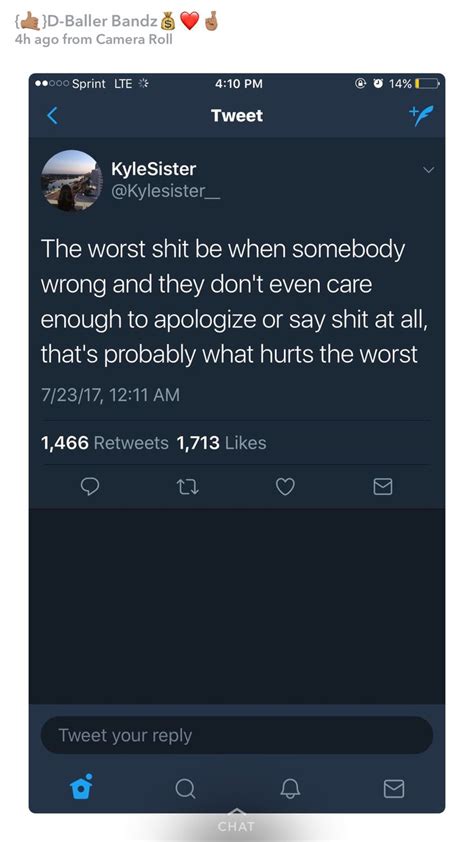Open Notifications bell icon
The width and height of the screenshot is (474, 842).
pos(290,788)
